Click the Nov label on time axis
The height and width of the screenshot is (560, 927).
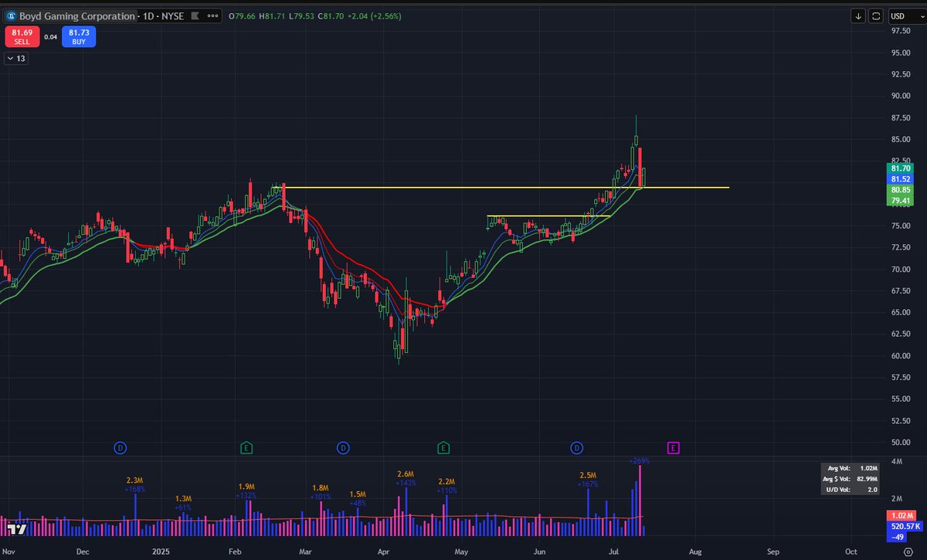8,552
